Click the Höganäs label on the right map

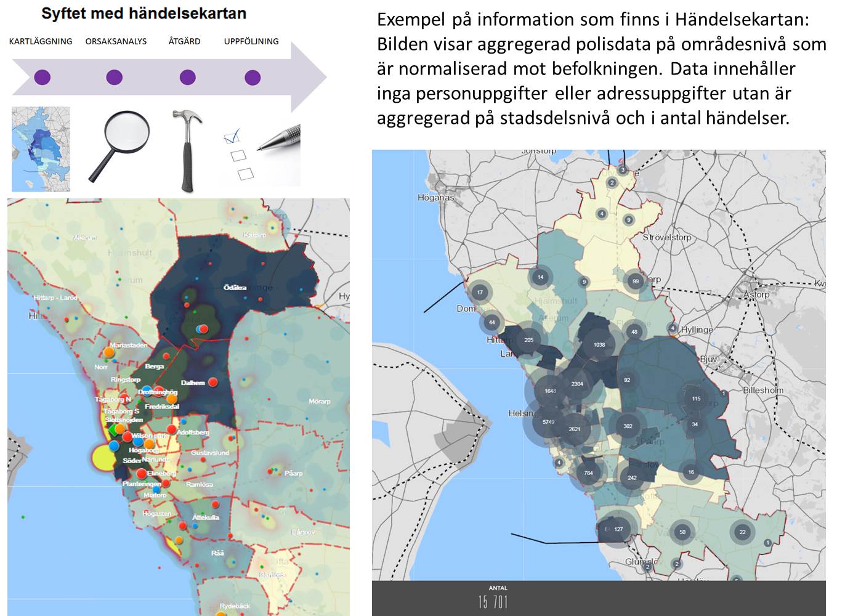coord(435,198)
